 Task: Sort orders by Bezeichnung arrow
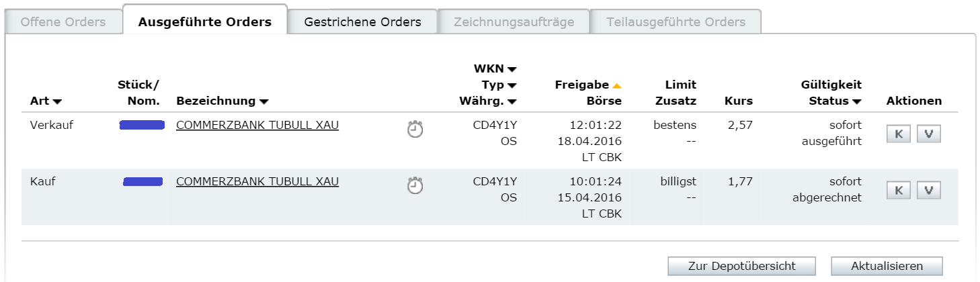(264, 101)
